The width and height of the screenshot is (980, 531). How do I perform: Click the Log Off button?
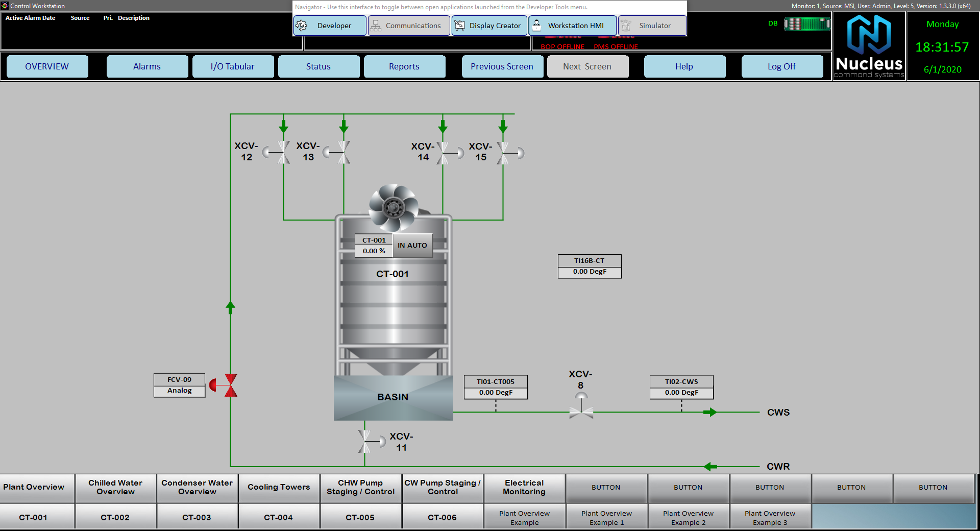(782, 66)
